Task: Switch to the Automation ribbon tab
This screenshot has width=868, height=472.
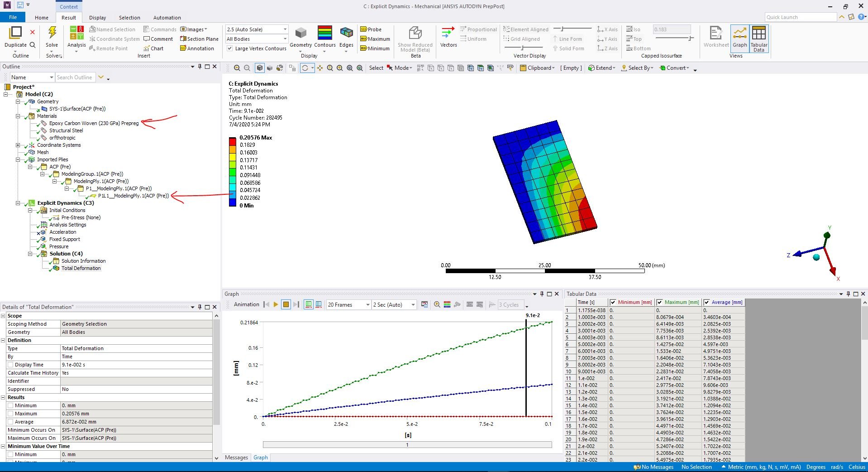Action: pos(167,18)
